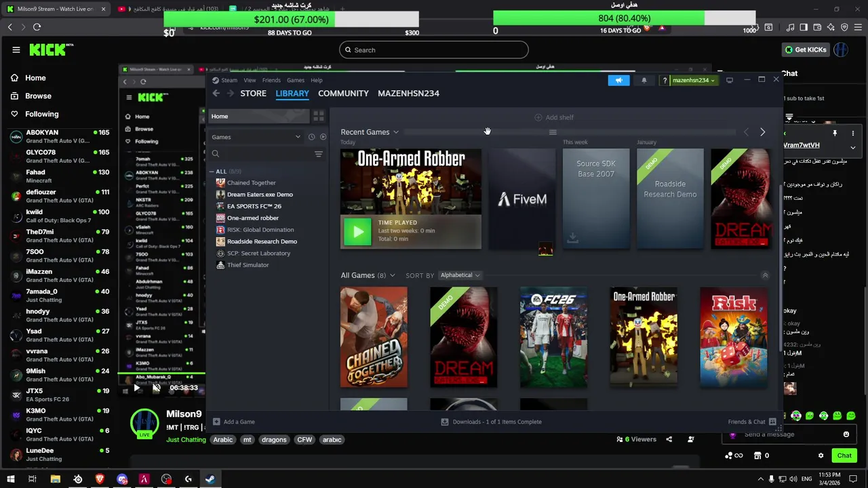Sort Steam library by recent clock icon
Viewport: 868px width, 488px height.
pyautogui.click(x=311, y=137)
